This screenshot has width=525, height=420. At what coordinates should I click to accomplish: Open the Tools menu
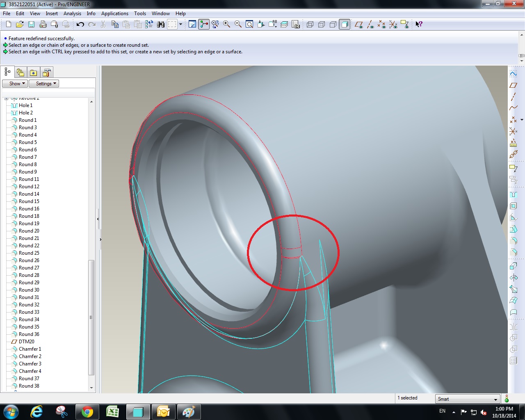[x=140, y=14]
